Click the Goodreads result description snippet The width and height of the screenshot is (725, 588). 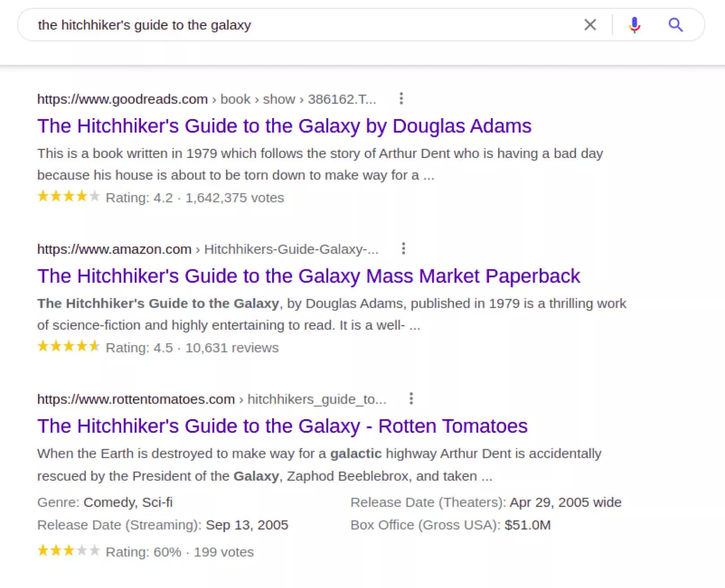320,164
